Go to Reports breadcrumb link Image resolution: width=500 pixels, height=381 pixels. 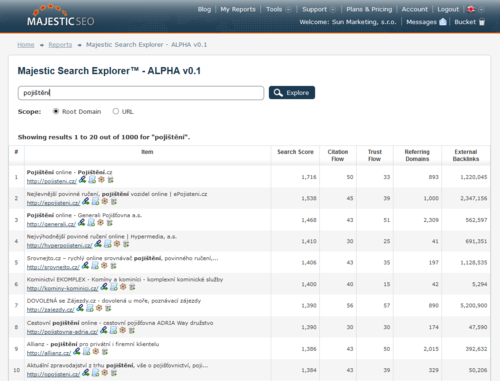pyautogui.click(x=60, y=45)
